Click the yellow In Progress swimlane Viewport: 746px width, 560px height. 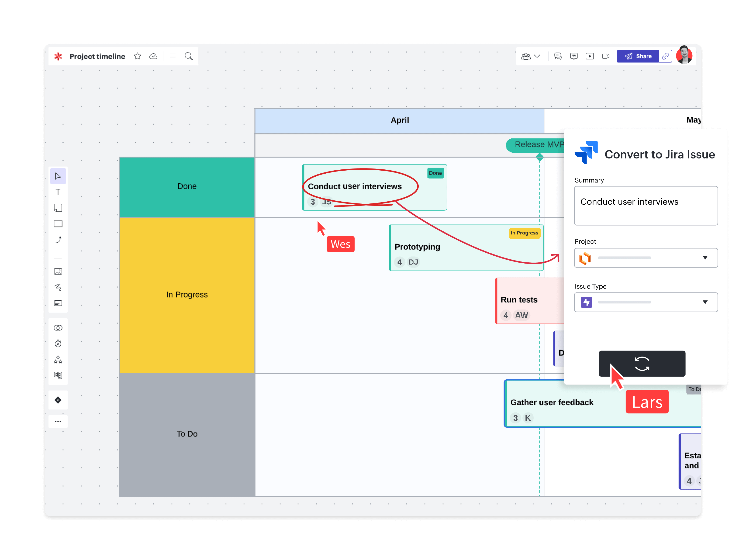187,295
